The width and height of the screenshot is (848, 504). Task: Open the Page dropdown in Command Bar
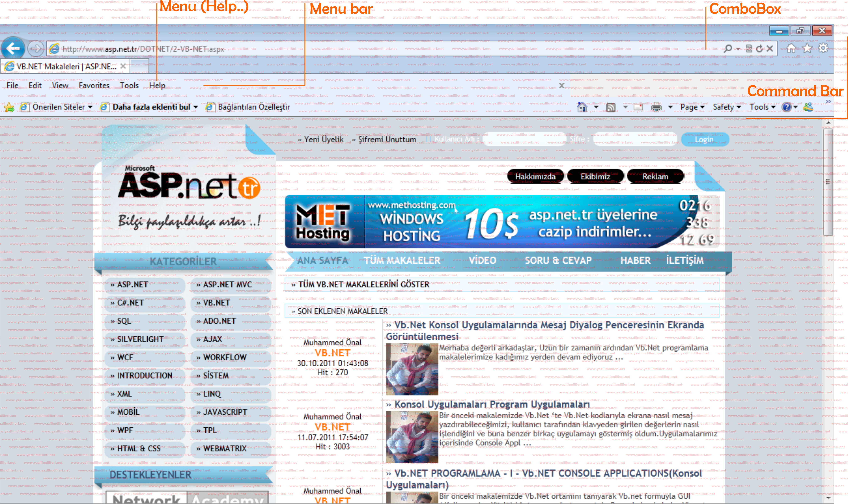pos(693,107)
